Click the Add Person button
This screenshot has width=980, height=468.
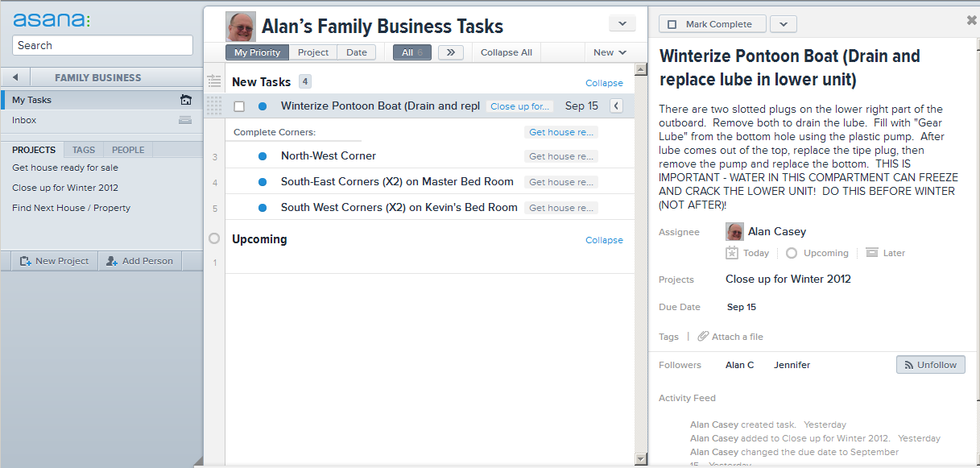(140, 261)
